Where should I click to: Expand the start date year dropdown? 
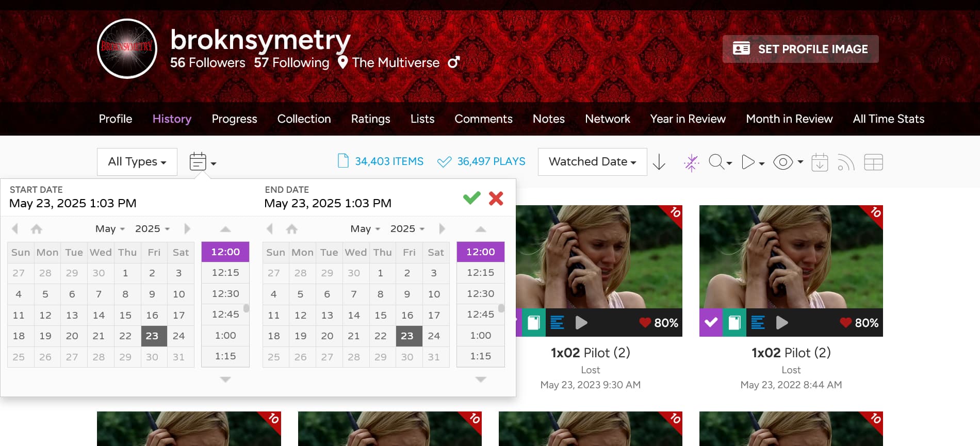(152, 228)
